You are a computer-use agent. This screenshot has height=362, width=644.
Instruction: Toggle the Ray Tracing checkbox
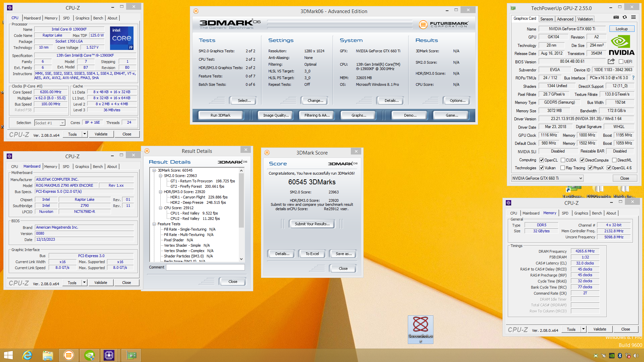tap(562, 168)
